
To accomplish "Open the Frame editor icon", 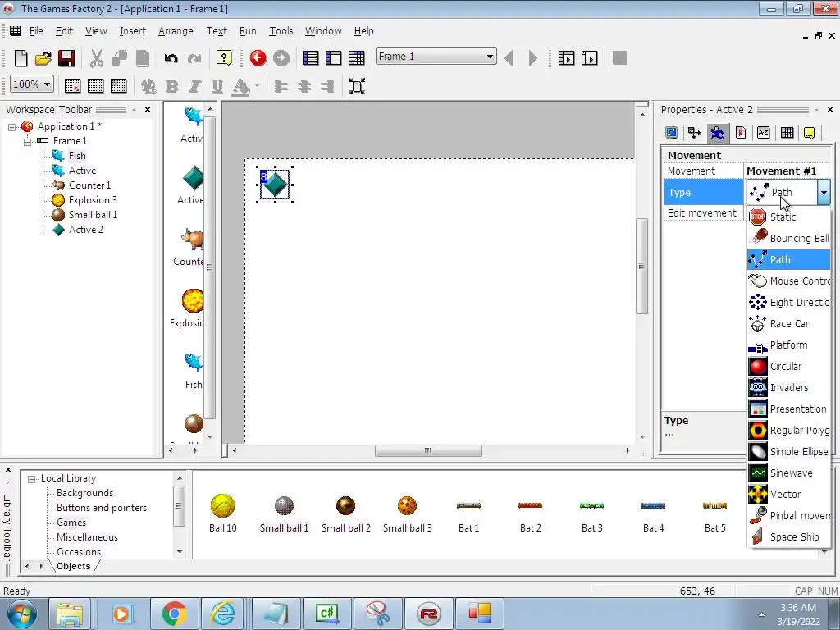I will coord(333,58).
